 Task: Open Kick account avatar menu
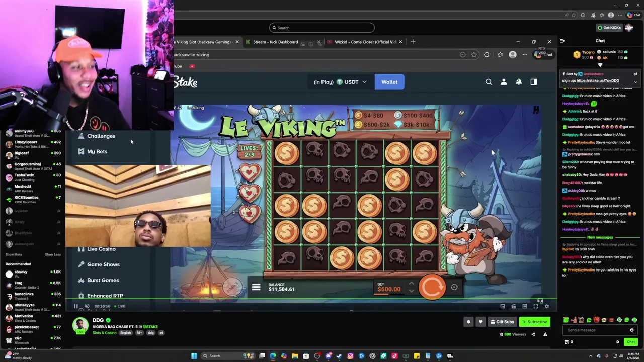[629, 28]
